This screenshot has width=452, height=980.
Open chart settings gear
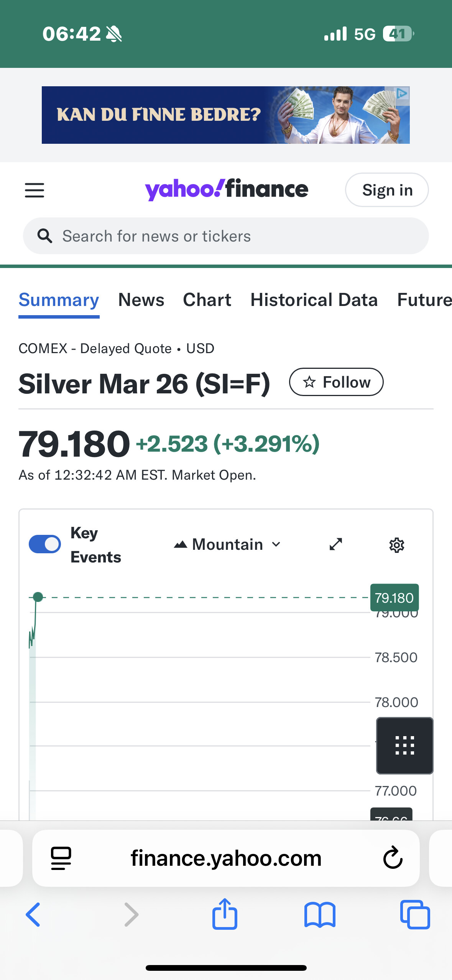point(396,545)
